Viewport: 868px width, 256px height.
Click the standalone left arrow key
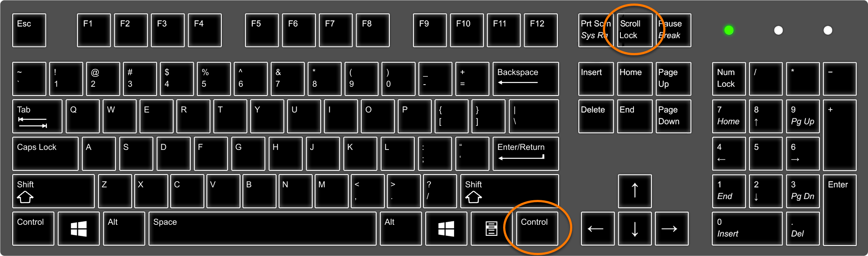(x=598, y=228)
